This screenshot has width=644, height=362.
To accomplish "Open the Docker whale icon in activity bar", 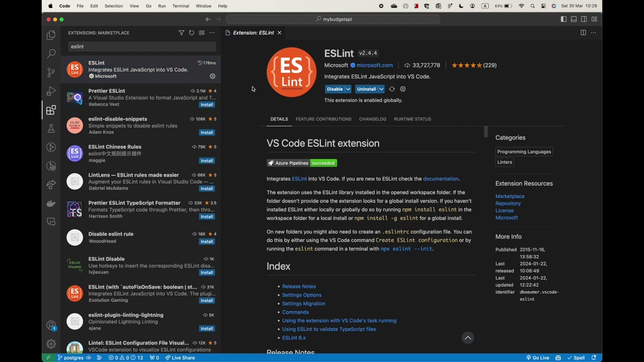I will [51, 203].
